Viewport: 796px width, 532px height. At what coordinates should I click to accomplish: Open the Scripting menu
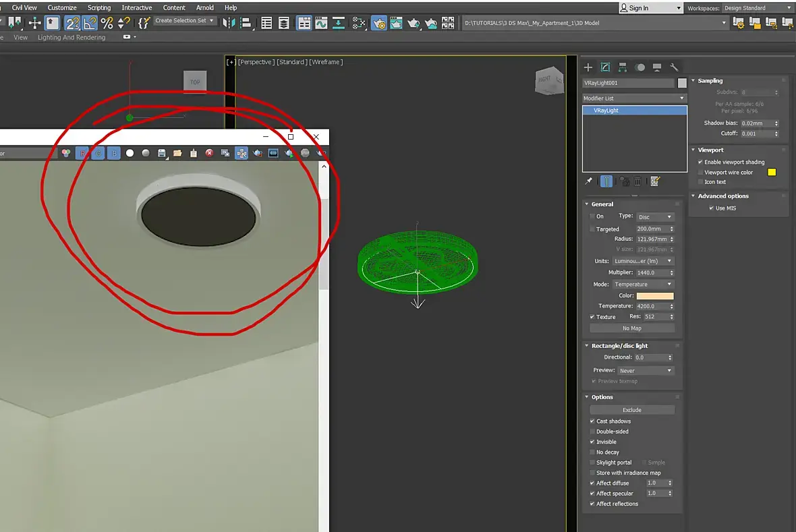(99, 7)
